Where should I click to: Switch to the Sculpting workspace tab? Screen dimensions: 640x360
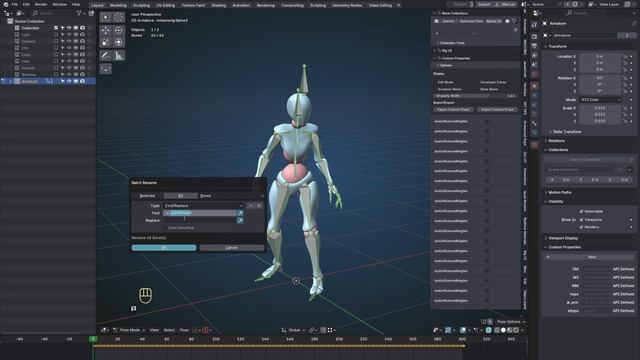[x=141, y=5]
